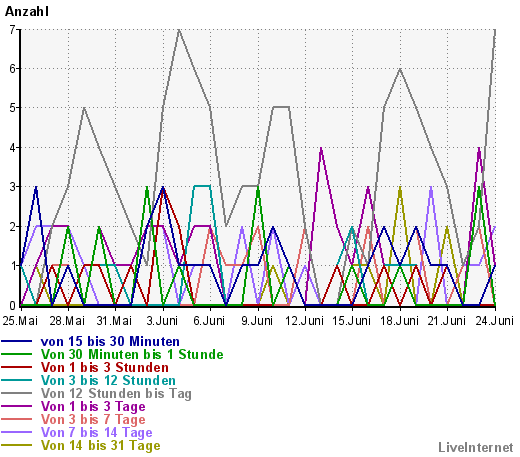The height and width of the screenshot is (457, 520).
Task: Click the 'Von 30 Minuten bis 1 Stunde' legend label
Action: [132, 354]
